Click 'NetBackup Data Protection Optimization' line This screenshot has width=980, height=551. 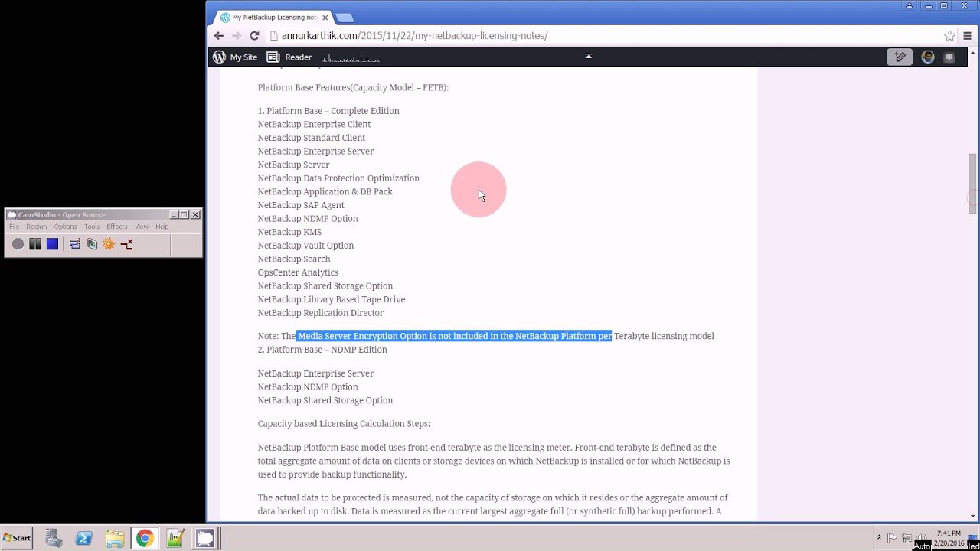click(338, 178)
